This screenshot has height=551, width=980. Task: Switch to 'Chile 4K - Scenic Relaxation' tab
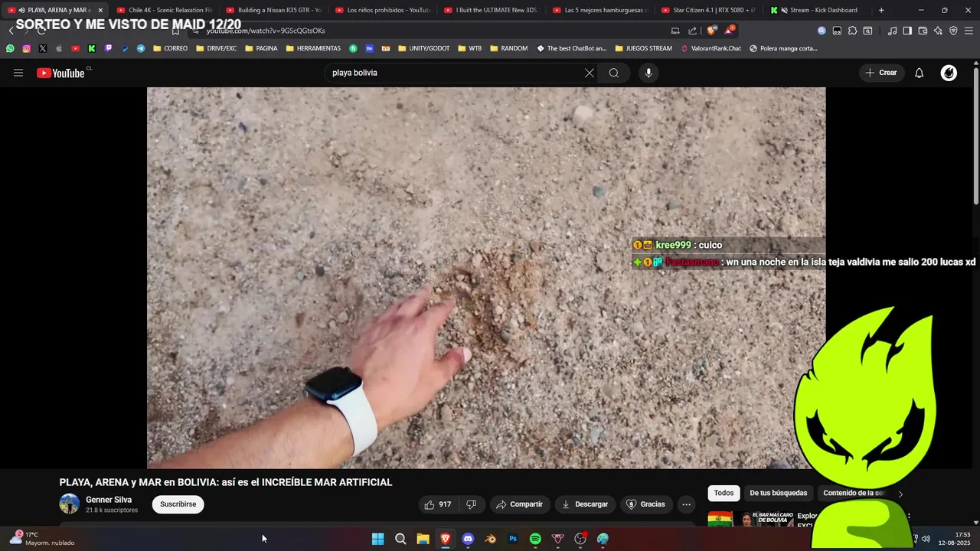coord(164,10)
